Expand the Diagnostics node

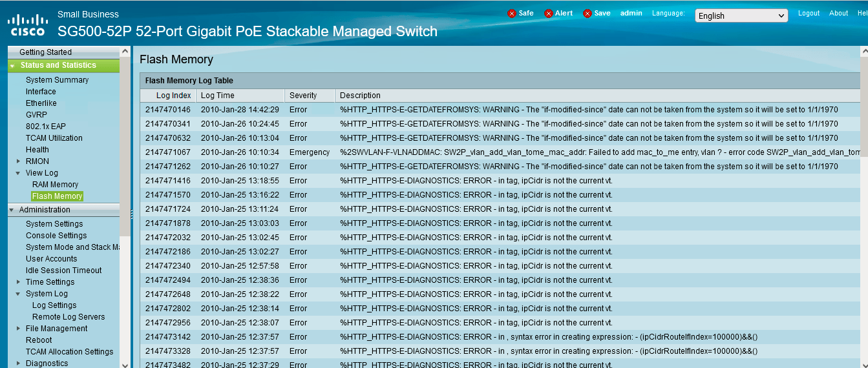(18, 363)
